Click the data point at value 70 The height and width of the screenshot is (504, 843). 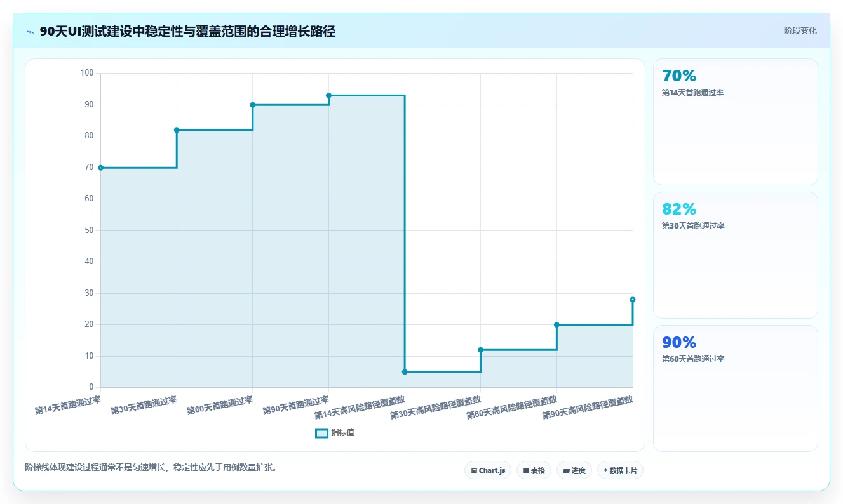point(100,168)
